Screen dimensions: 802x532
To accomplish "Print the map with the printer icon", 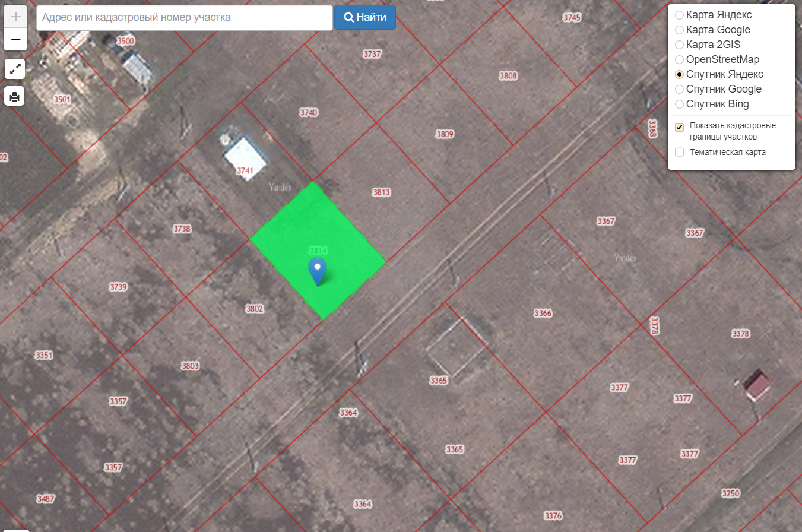I will [x=14, y=96].
